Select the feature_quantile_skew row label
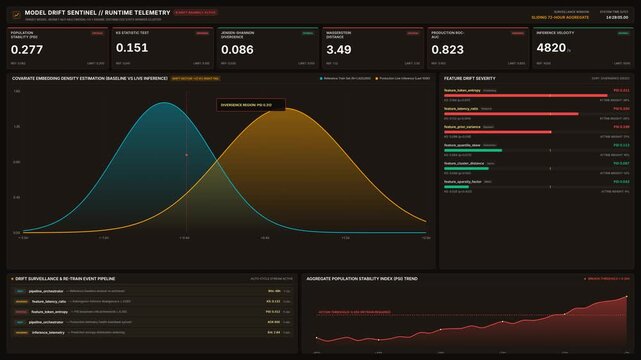This screenshot has width=641, height=360. 462,145
